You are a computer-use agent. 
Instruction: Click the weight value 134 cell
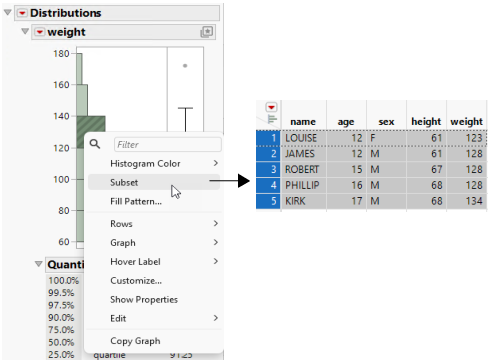[466, 201]
